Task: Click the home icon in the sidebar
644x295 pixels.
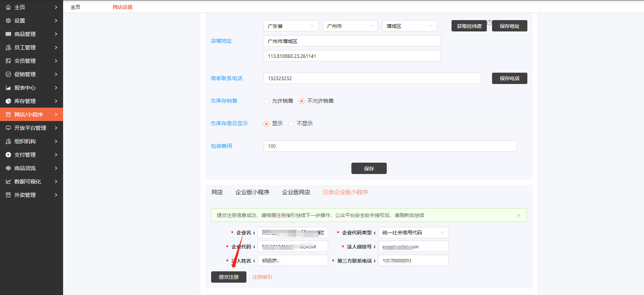Action: tap(8, 7)
